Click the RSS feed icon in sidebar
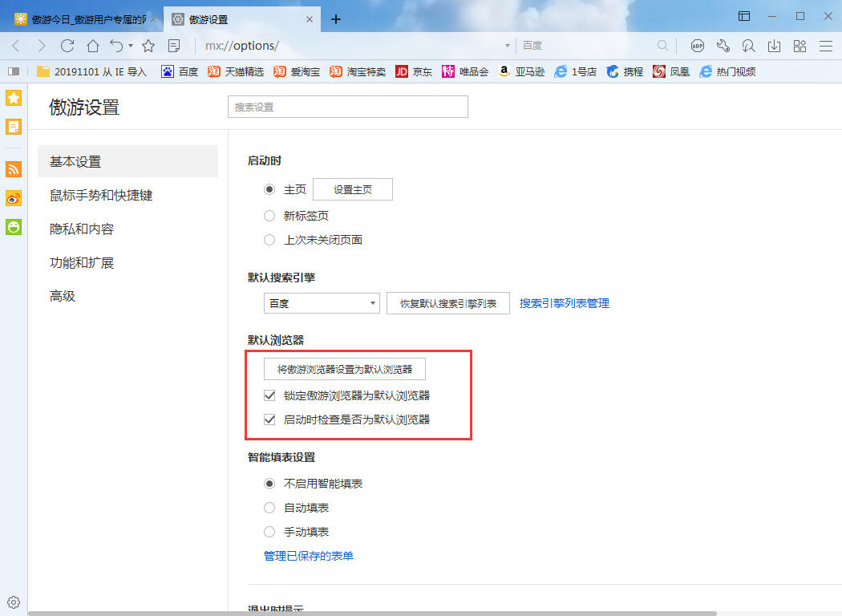 pos(13,169)
